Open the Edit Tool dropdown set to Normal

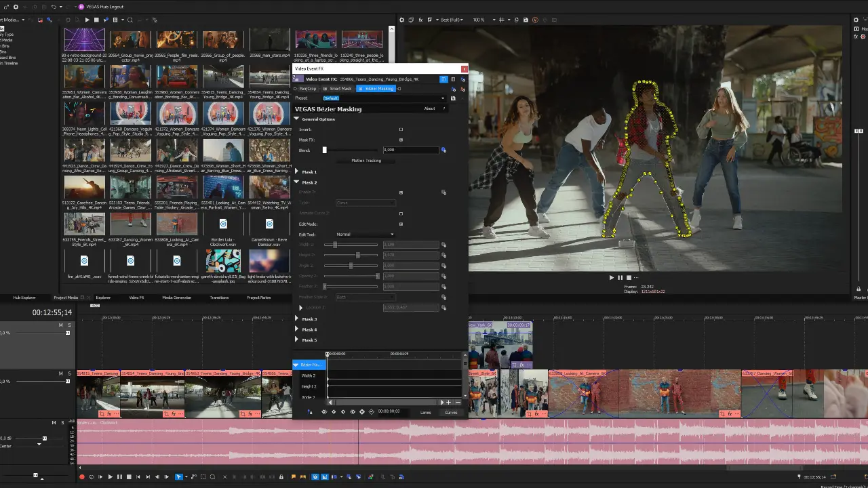tap(365, 235)
